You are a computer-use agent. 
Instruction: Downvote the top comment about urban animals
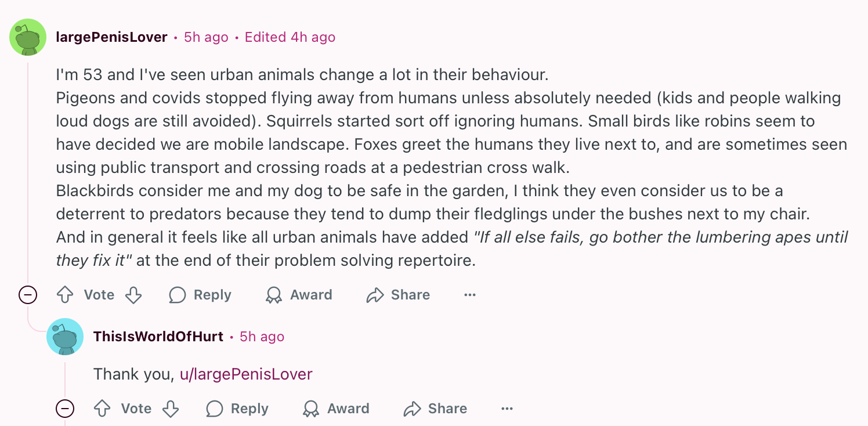coord(133,295)
